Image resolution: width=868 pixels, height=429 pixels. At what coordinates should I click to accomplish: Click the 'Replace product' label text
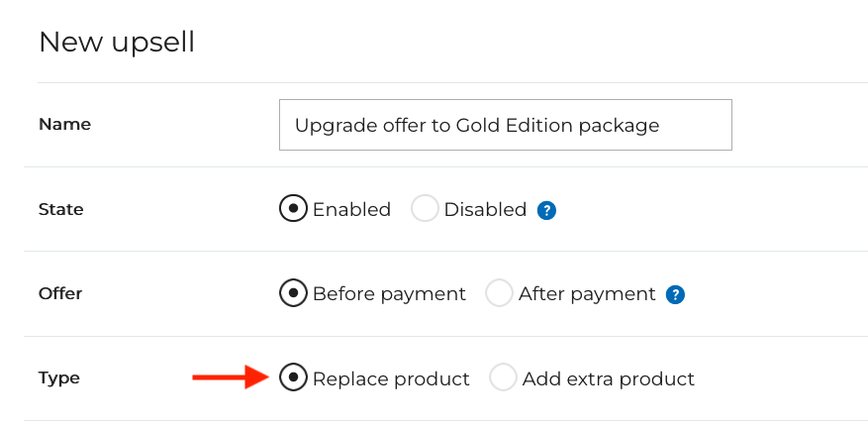[x=391, y=378]
